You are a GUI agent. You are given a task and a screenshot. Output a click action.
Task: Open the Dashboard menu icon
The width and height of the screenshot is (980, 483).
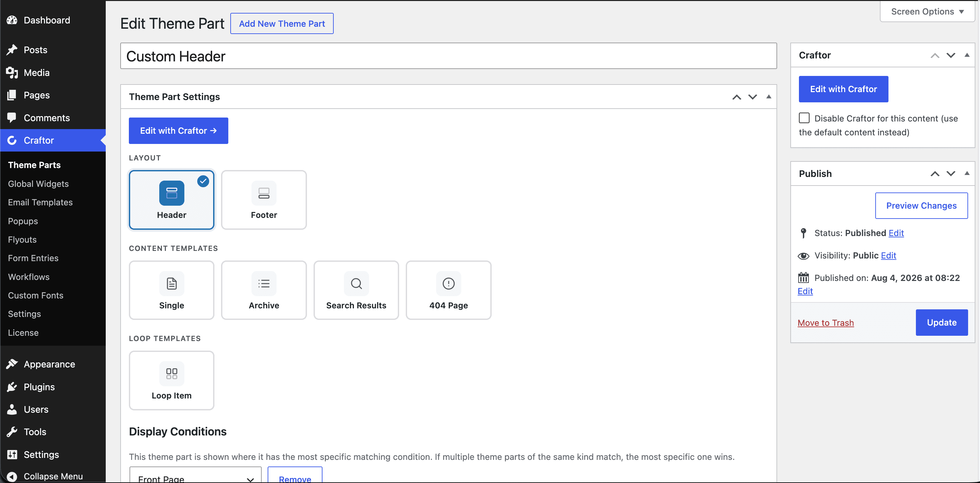pos(12,20)
